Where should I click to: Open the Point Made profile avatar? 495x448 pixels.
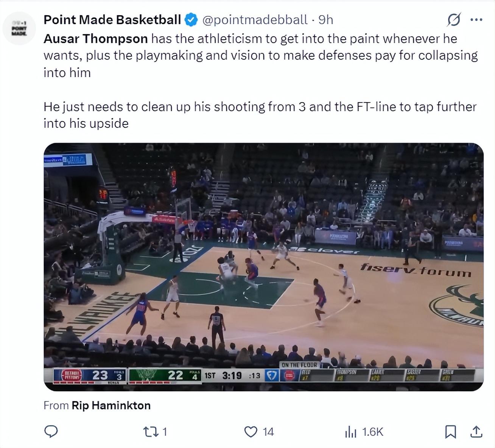tap(19, 28)
